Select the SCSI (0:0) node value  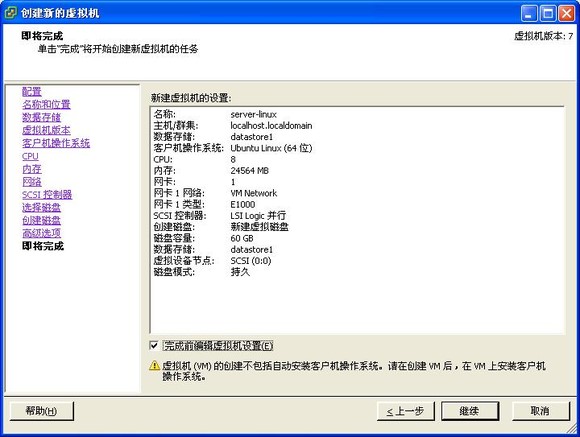click(x=251, y=261)
